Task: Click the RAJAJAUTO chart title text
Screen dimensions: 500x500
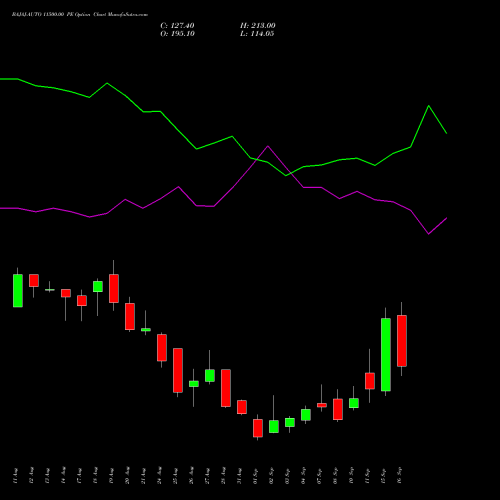Action: click(x=80, y=15)
